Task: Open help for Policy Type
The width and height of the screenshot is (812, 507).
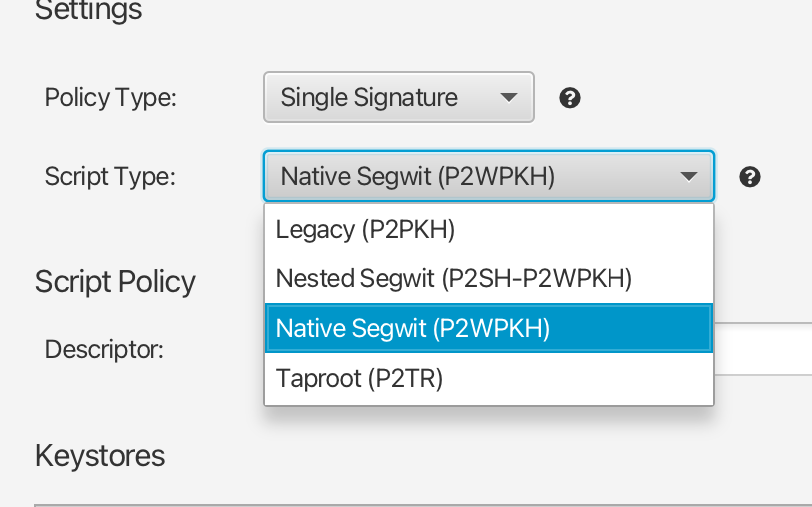Action: 570,98
